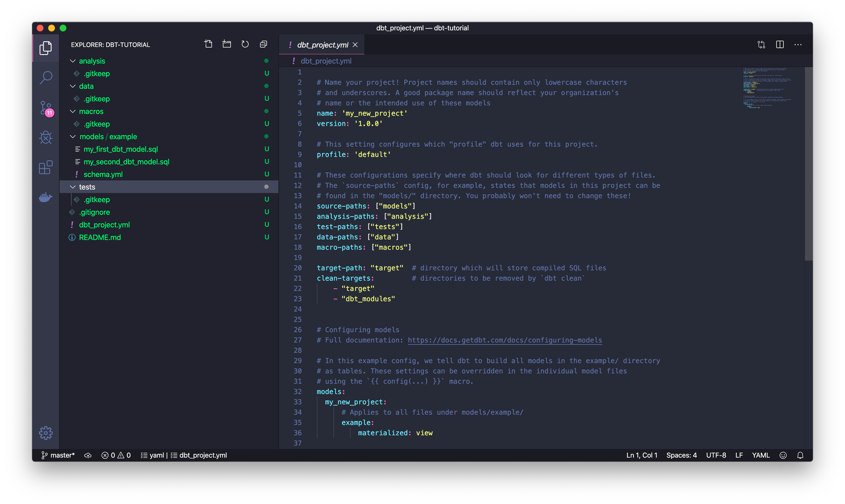Switch to the dbt_project.yml tab
The image size is (845, 504).
pos(322,44)
